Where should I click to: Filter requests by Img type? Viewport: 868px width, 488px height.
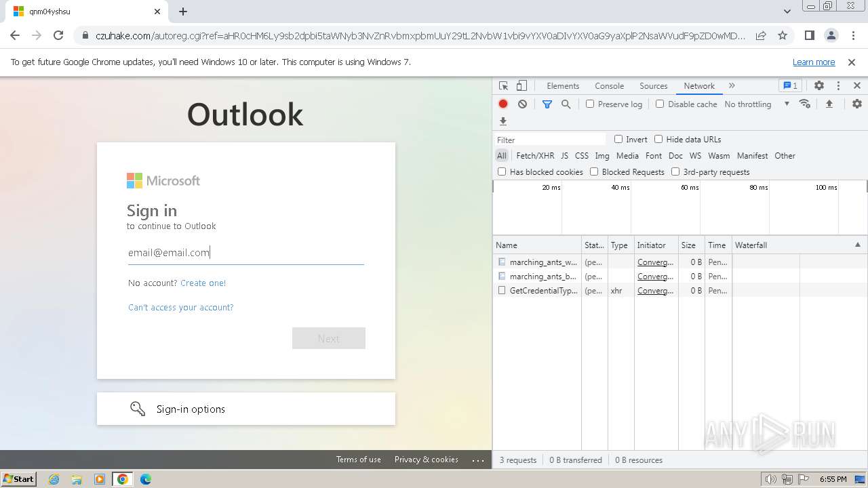point(602,156)
